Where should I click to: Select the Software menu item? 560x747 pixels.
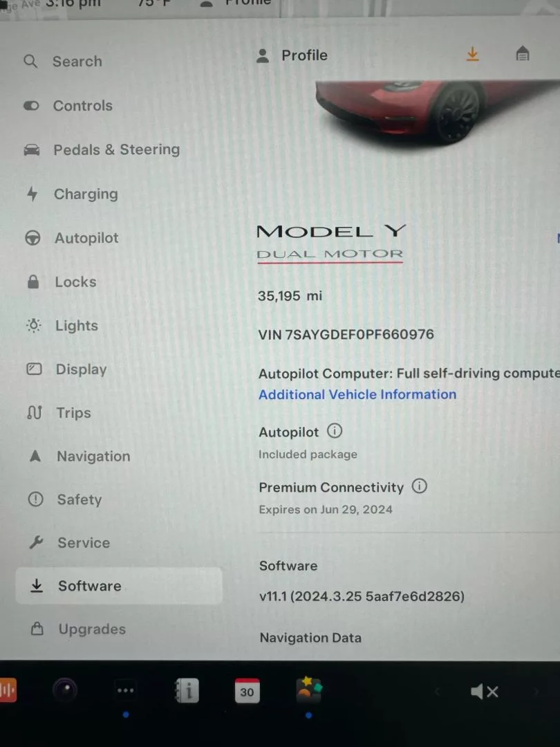119,586
